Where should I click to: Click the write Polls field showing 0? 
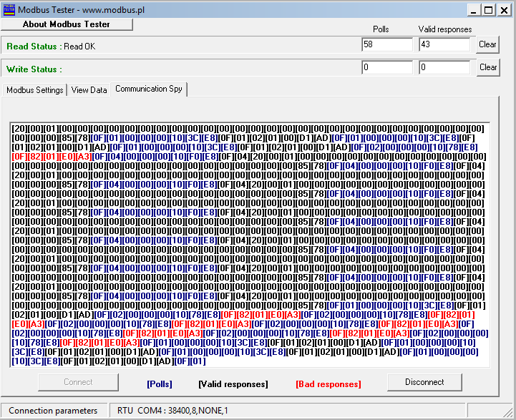(387, 67)
